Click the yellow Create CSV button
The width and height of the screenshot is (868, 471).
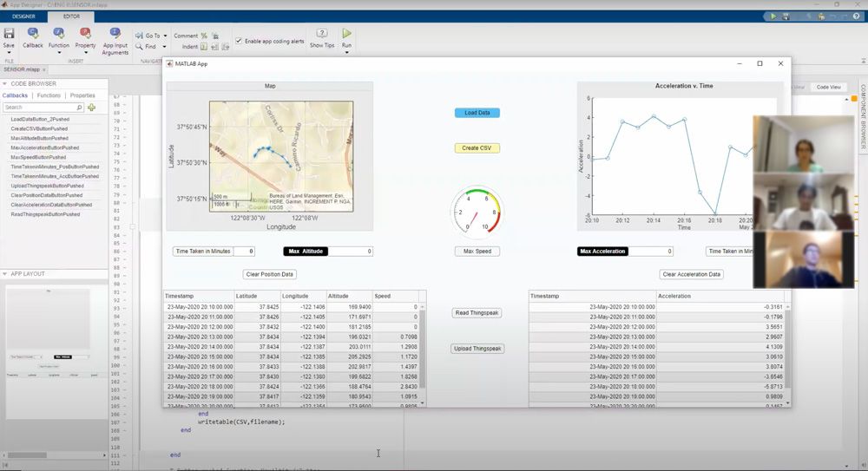(x=477, y=148)
